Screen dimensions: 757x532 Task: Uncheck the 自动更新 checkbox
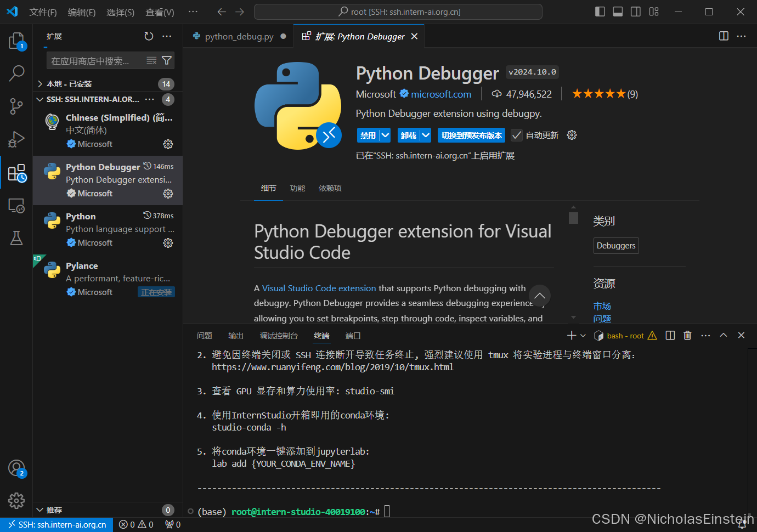516,135
